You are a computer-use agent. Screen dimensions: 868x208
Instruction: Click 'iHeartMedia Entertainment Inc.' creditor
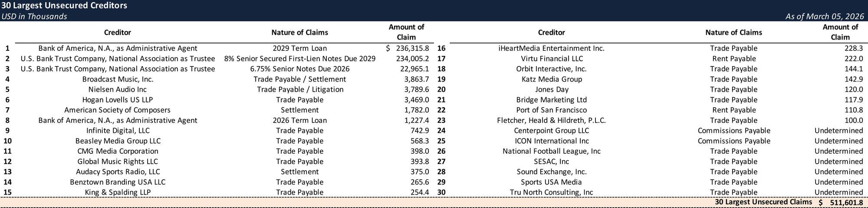tap(552, 48)
